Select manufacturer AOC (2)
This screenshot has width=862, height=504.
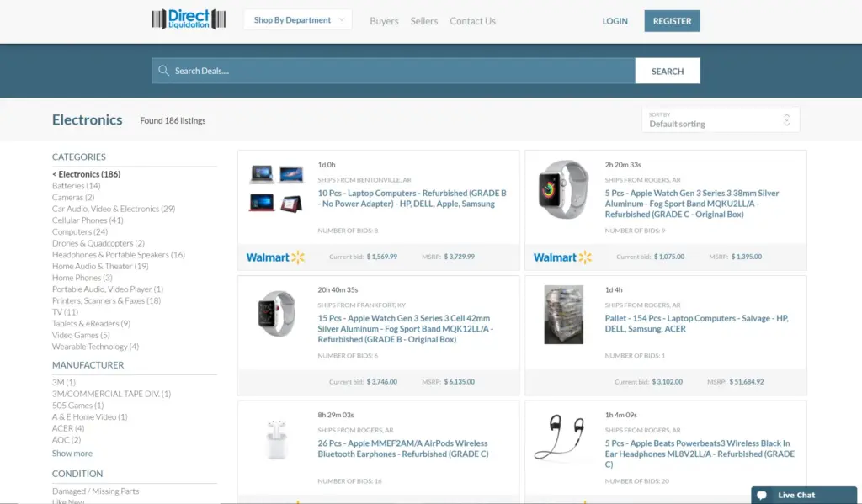(66, 440)
